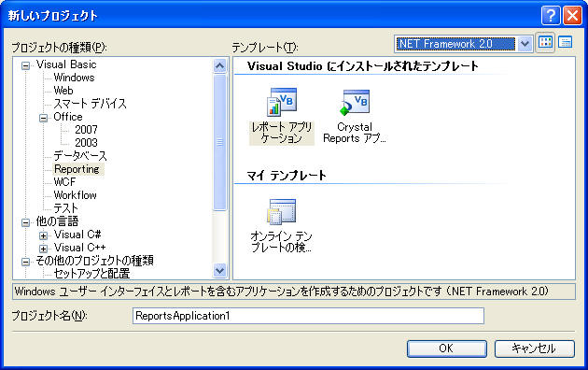The width and height of the screenshot is (588, 370).
Task: Expand the Visual C++ tree node
Action: (x=44, y=249)
